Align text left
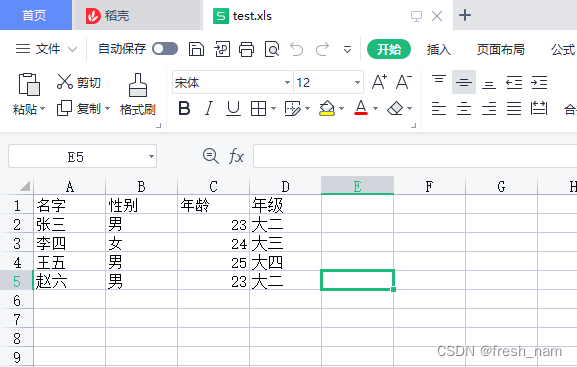The width and height of the screenshot is (577, 367). (x=439, y=109)
